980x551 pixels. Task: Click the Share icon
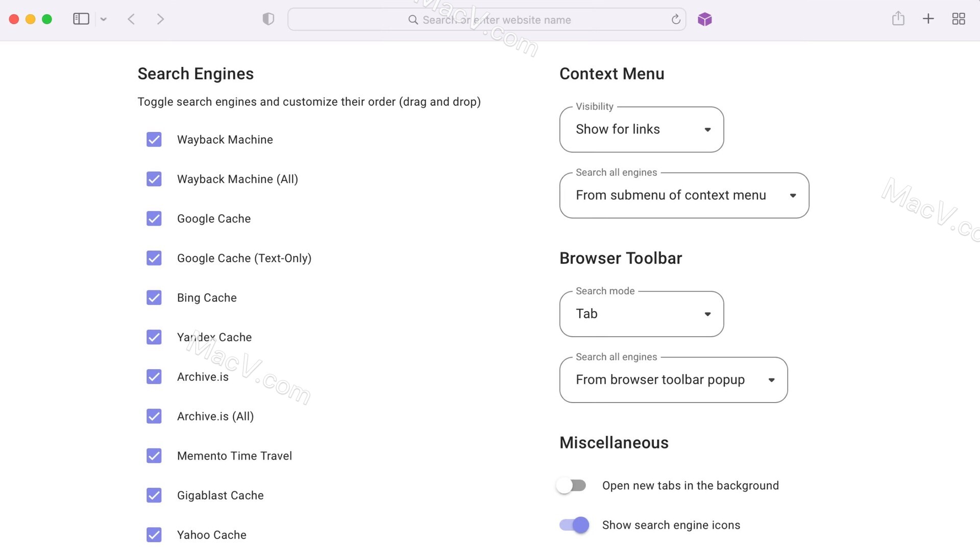pyautogui.click(x=898, y=19)
